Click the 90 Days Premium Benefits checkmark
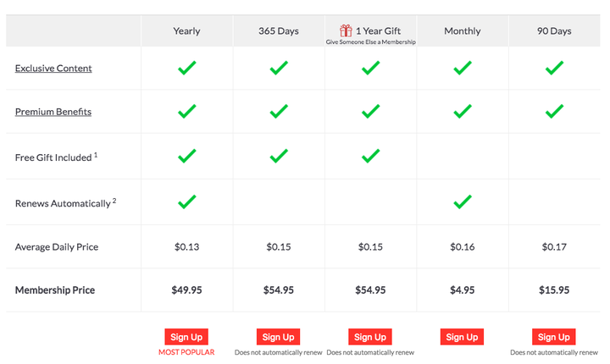 coord(554,111)
